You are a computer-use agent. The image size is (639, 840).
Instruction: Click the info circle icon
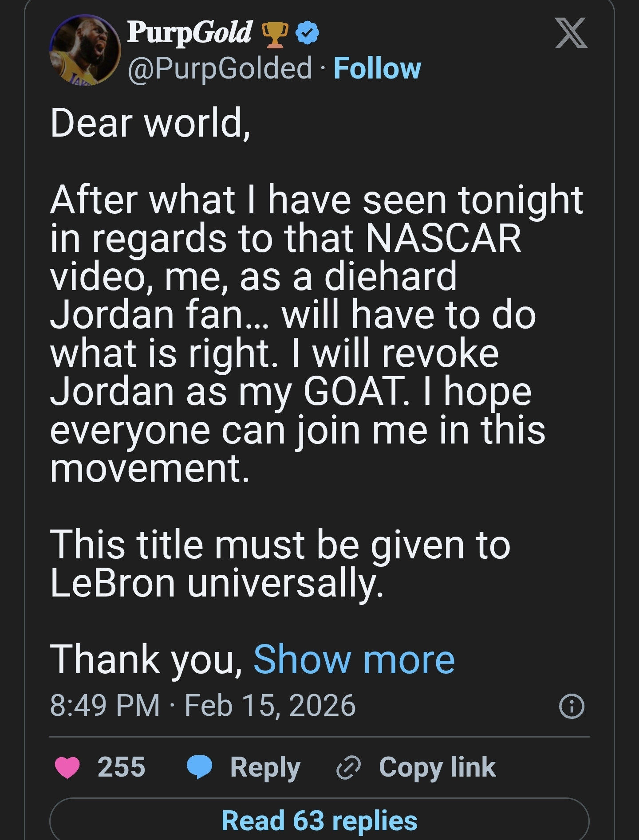click(x=572, y=707)
